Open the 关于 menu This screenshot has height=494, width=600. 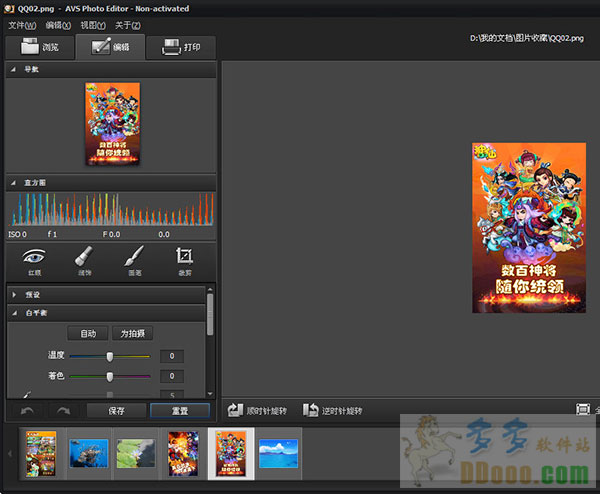(x=128, y=25)
